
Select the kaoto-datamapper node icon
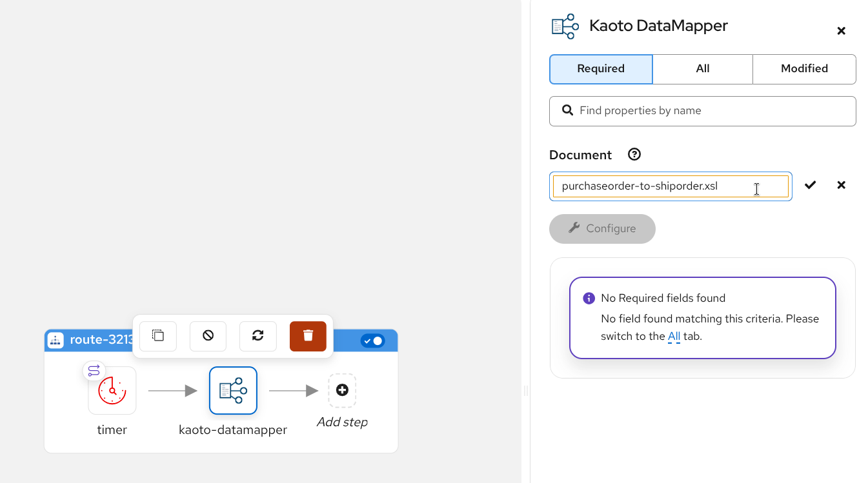point(233,390)
